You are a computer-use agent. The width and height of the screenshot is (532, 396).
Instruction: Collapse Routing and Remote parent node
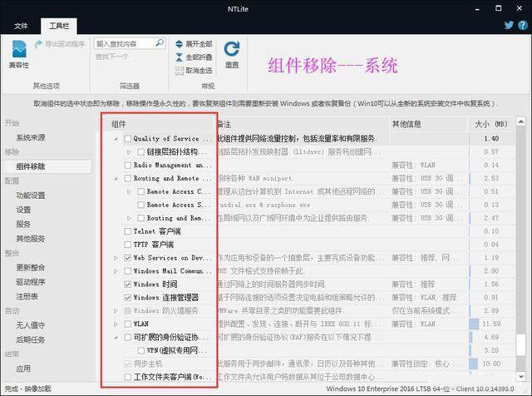[x=116, y=178]
